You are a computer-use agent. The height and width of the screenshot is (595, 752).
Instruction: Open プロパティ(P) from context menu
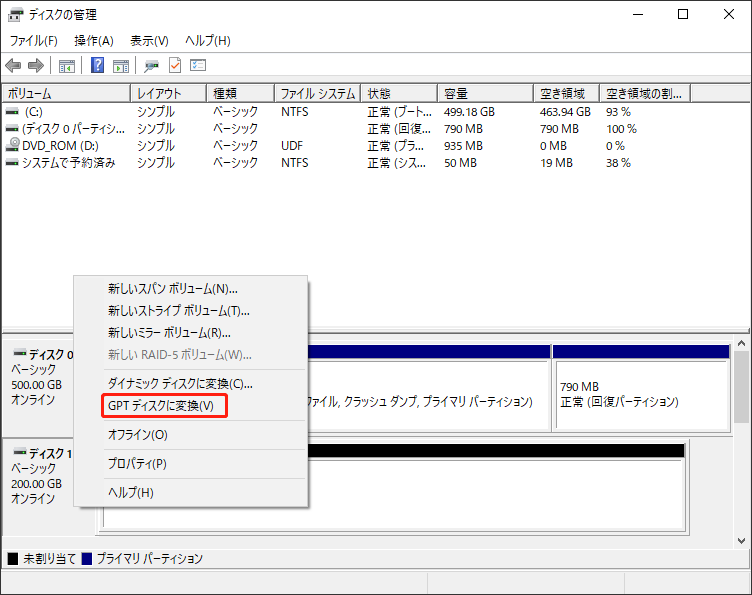point(191,464)
